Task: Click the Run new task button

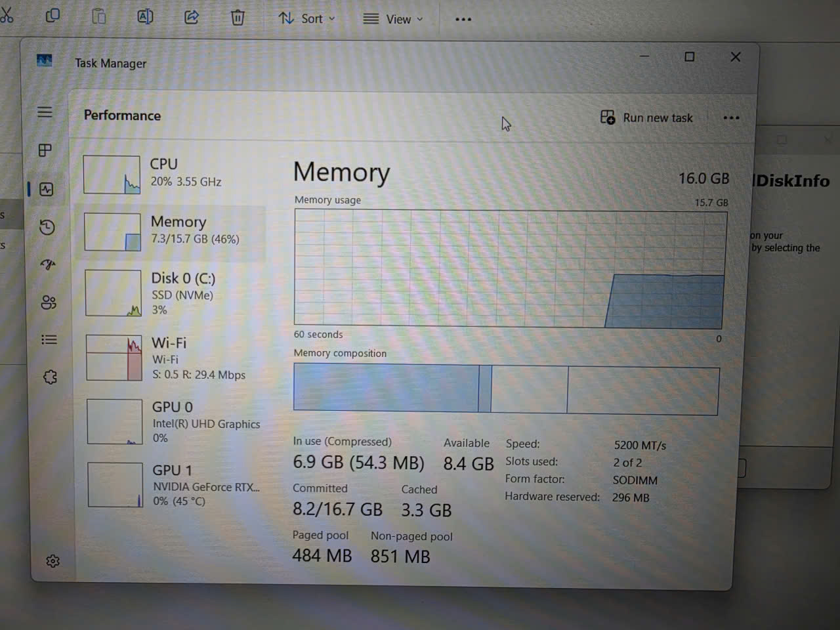Action: pos(646,118)
